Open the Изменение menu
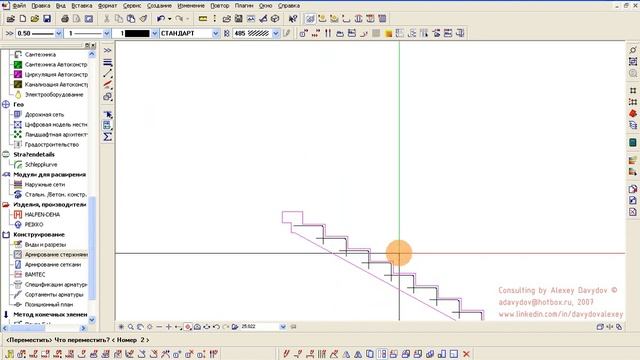The width and height of the screenshot is (640, 360). [x=191, y=6]
